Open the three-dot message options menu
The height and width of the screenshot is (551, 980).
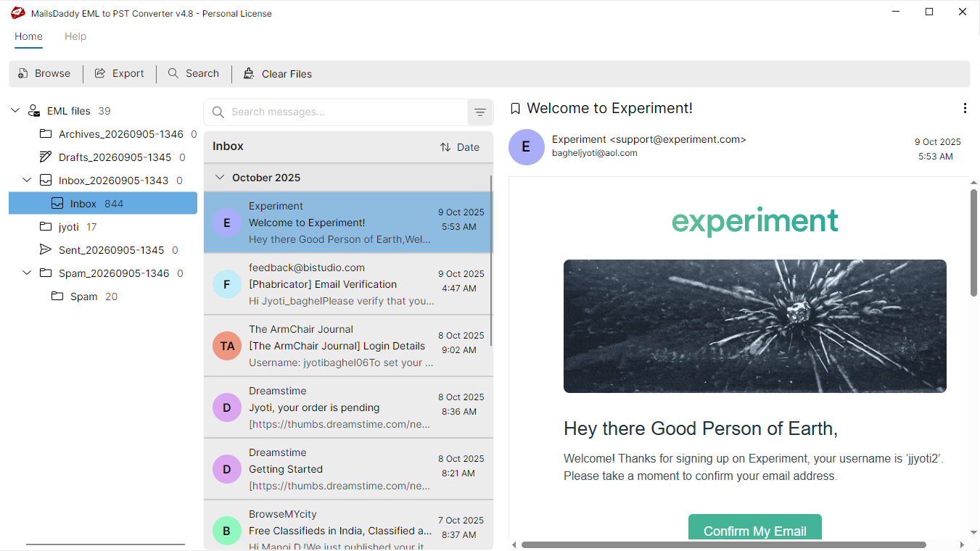tap(964, 108)
